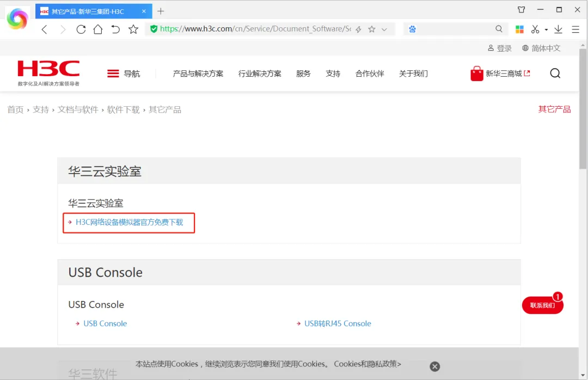Open the USB转RJ45 Console link

338,323
